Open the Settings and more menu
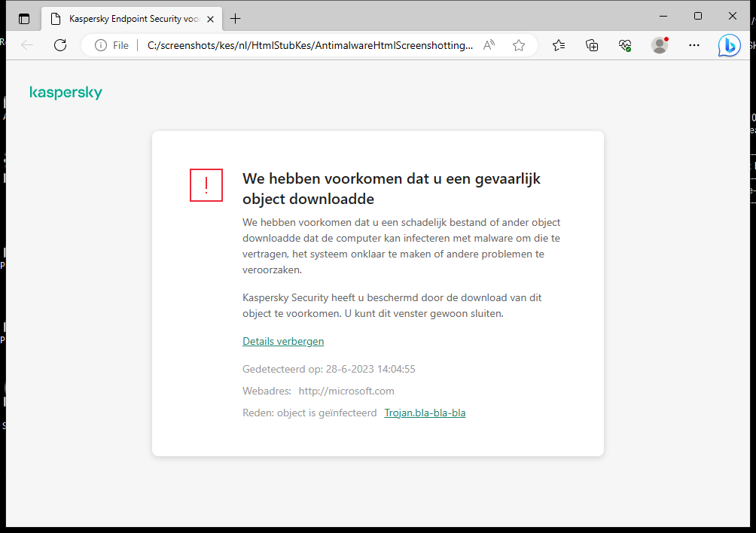 [x=694, y=45]
